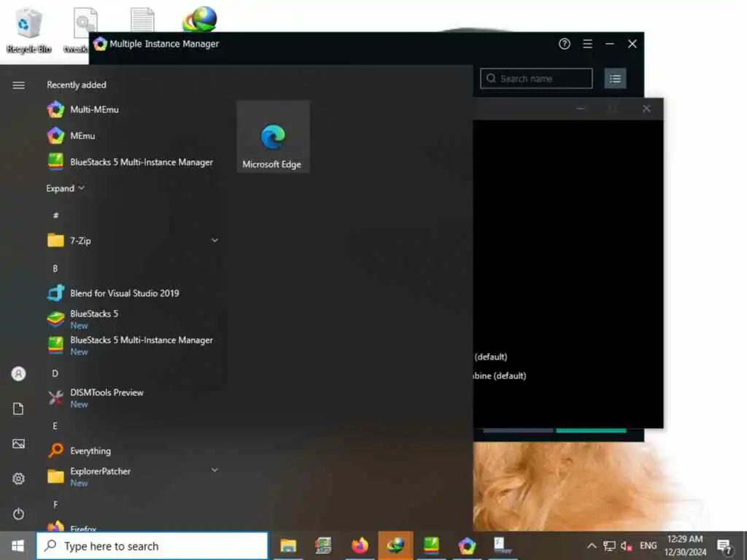The width and height of the screenshot is (747, 560).
Task: Open BlueStacks Multi-Instance Manager in taskbar
Action: click(431, 545)
